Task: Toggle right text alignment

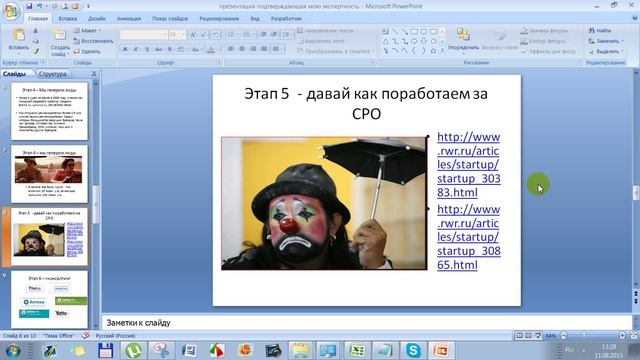Action: coord(253,49)
